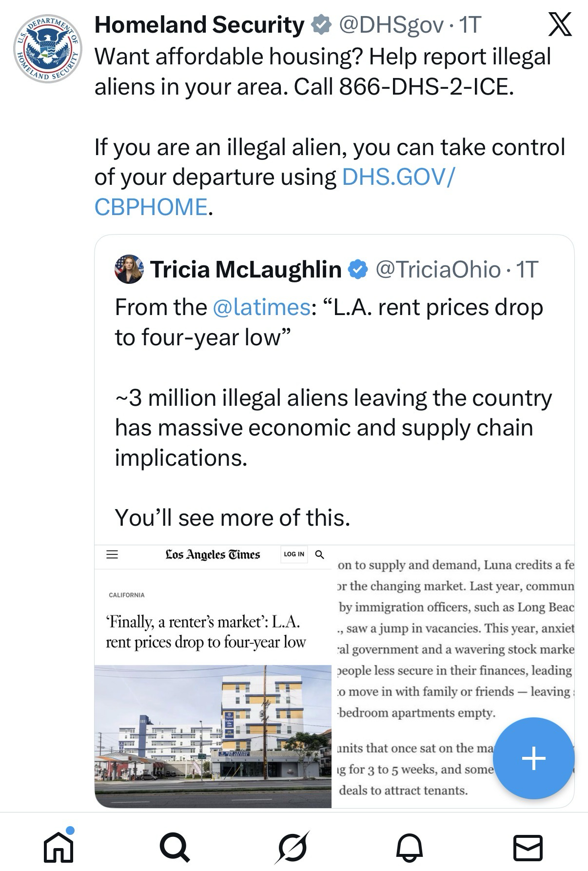Open the LA Times hamburger menu

click(112, 554)
